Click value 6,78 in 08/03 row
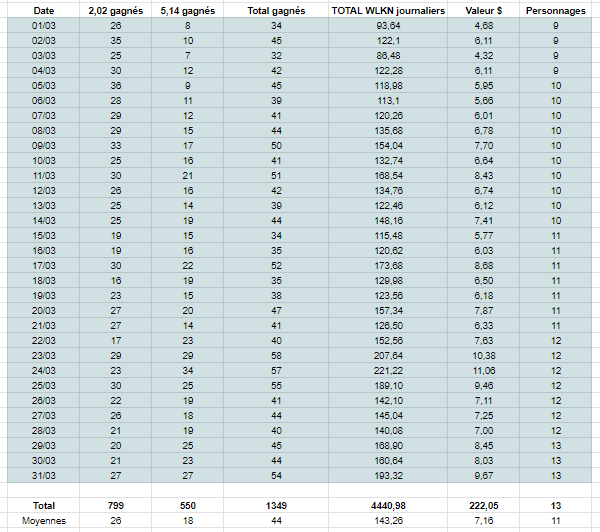600x532 pixels. (x=484, y=131)
